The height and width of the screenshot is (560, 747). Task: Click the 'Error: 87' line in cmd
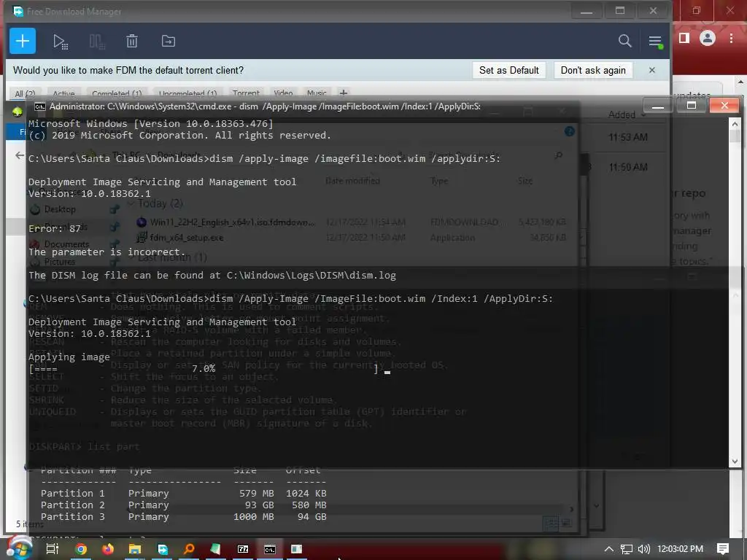tap(54, 228)
